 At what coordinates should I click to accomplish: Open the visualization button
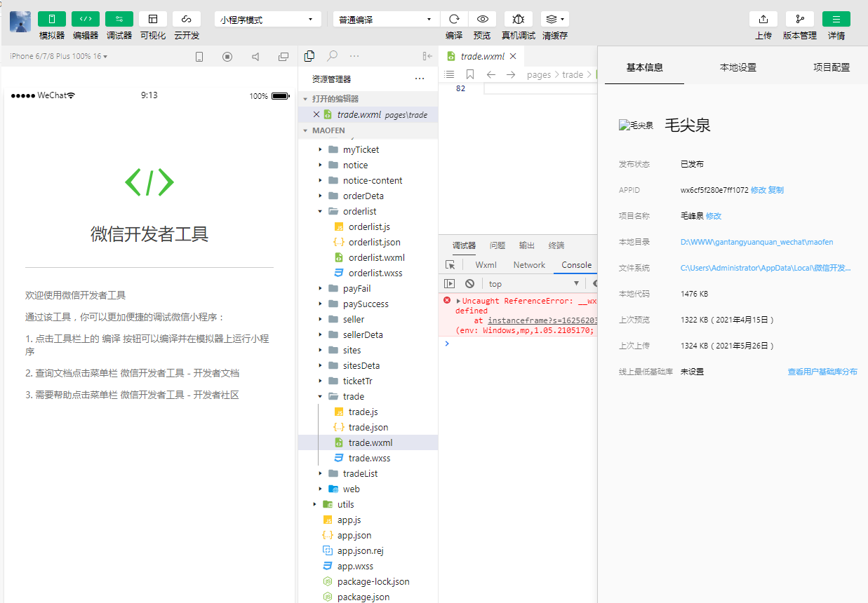[153, 19]
